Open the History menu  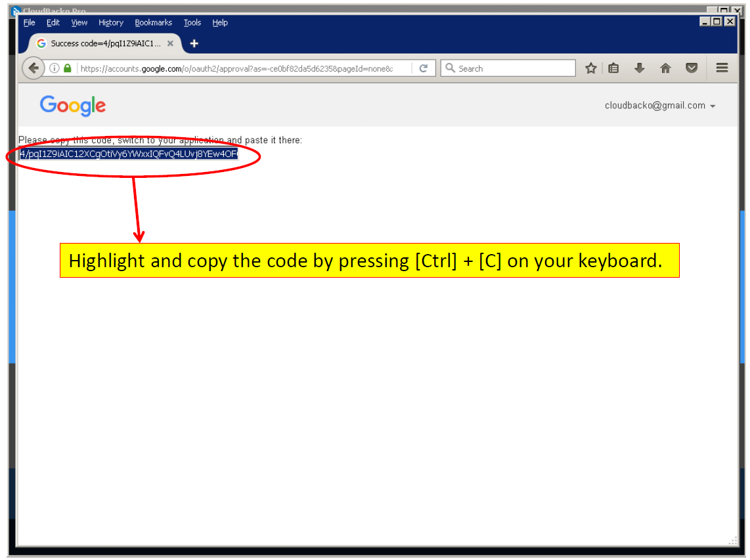(x=111, y=22)
